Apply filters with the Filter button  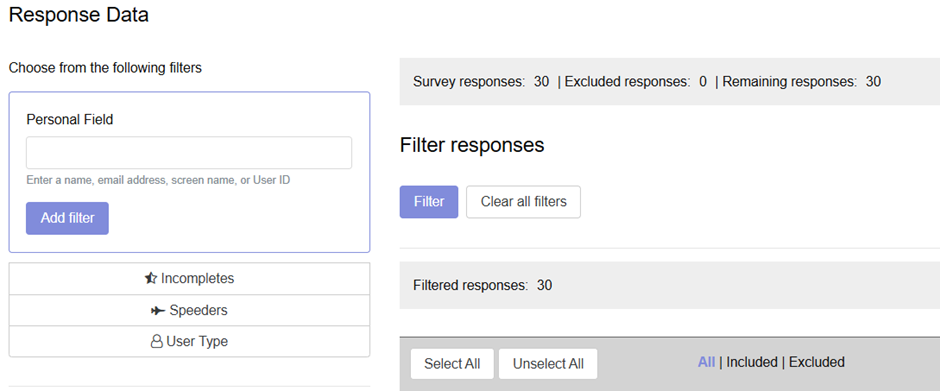click(x=429, y=201)
